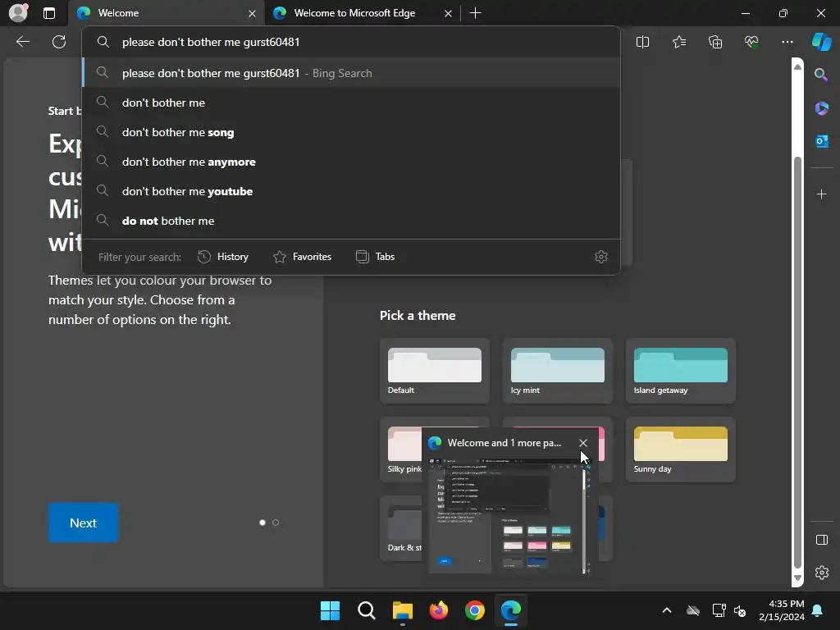Go back using the back arrow

pos(23,42)
